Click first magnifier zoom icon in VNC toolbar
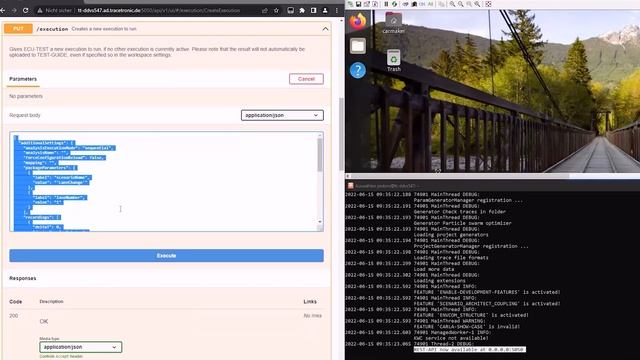Screen dimensions: 640x360 tap(452, 4)
